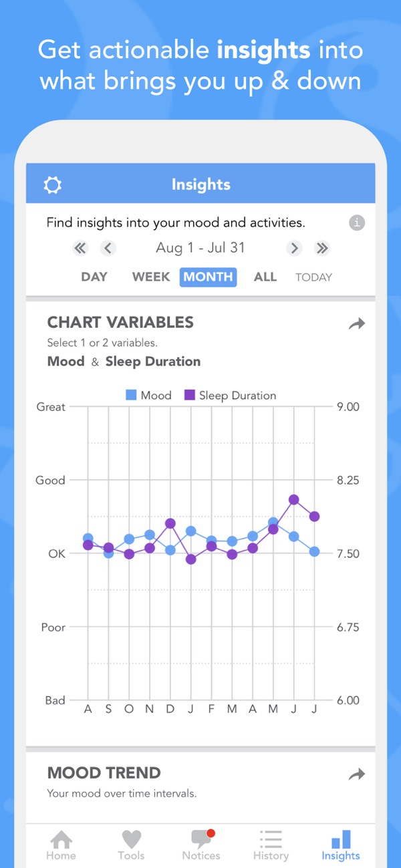Select the Insights bar-chart tab
Image resolution: width=401 pixels, height=868 pixels.
(x=341, y=844)
